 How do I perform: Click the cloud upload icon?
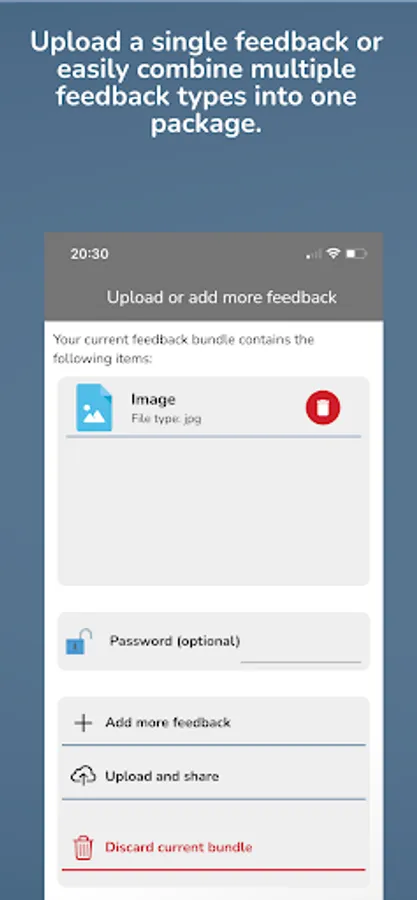click(x=83, y=777)
